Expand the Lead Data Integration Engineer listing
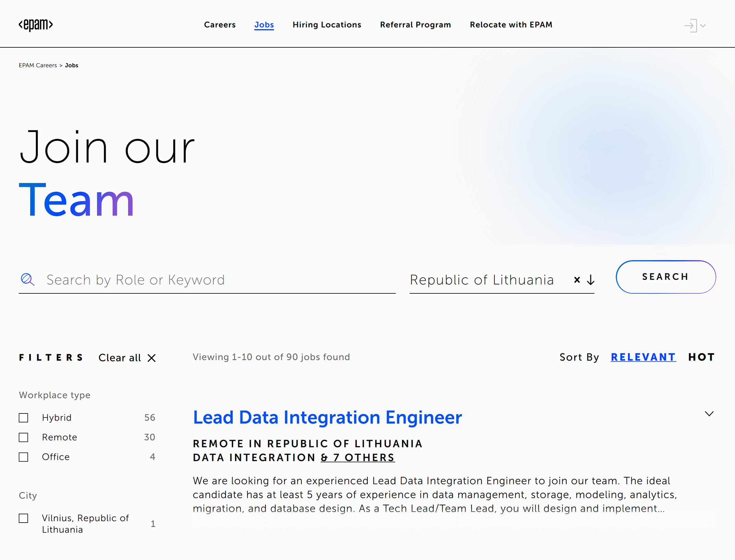Screen dimensions: 735x560 click(709, 414)
